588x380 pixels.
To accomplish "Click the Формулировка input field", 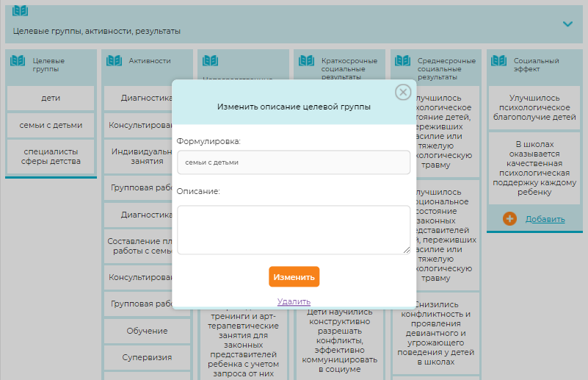I will point(294,162).
